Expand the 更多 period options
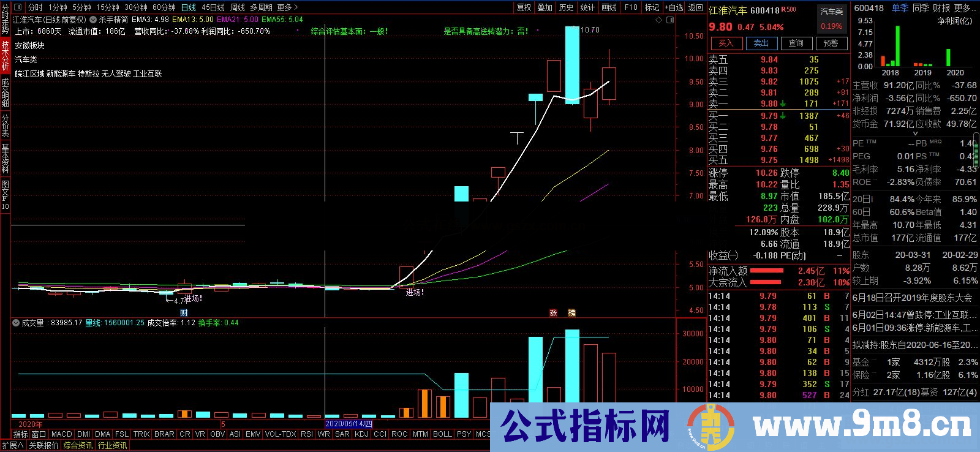The height and width of the screenshot is (452, 980). coord(287,7)
